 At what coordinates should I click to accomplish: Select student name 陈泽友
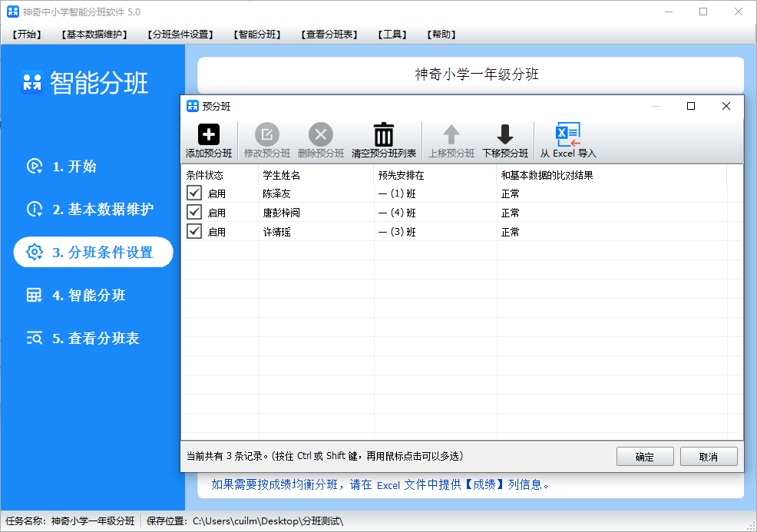pyautogui.click(x=276, y=193)
